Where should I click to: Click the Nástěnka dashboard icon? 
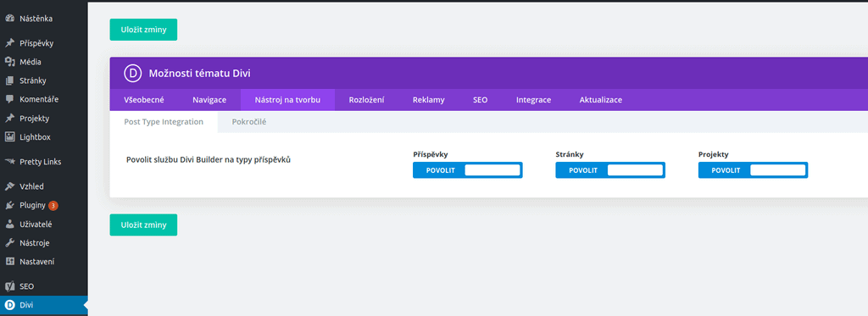coord(9,19)
